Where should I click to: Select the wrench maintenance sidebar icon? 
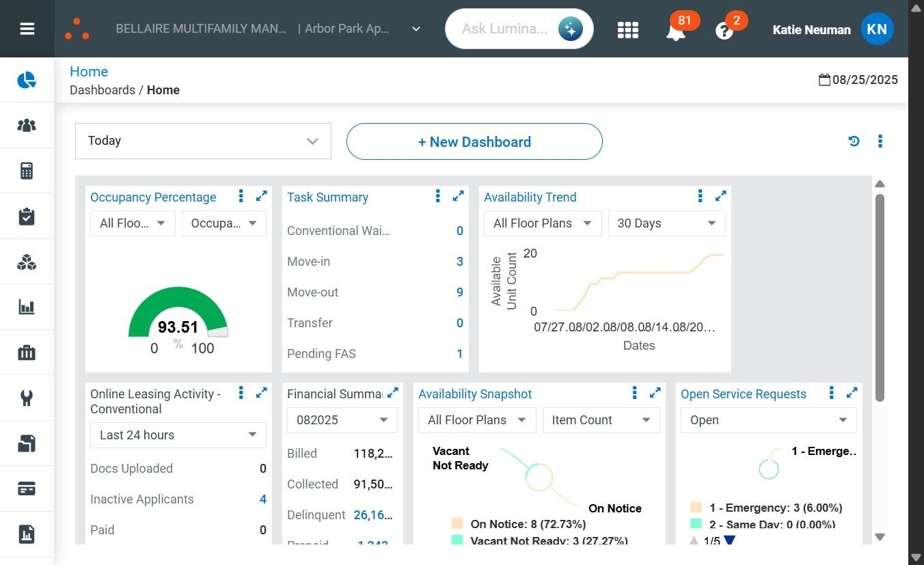27,398
